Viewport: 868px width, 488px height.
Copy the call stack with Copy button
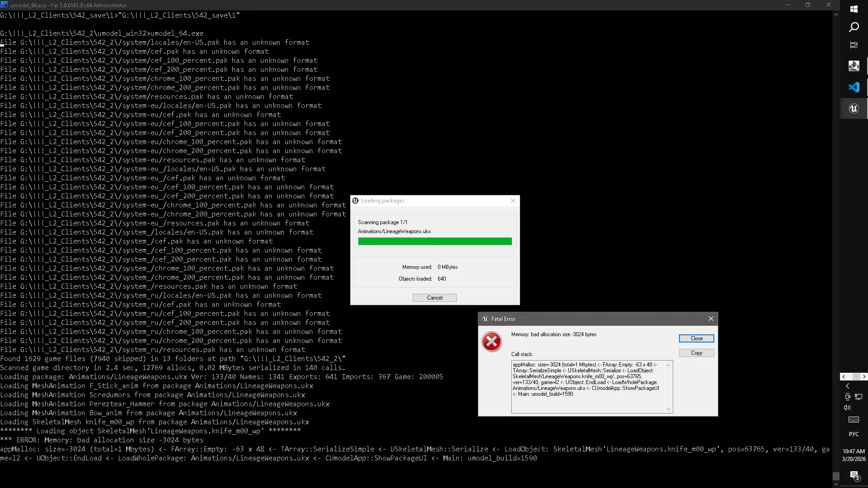696,353
